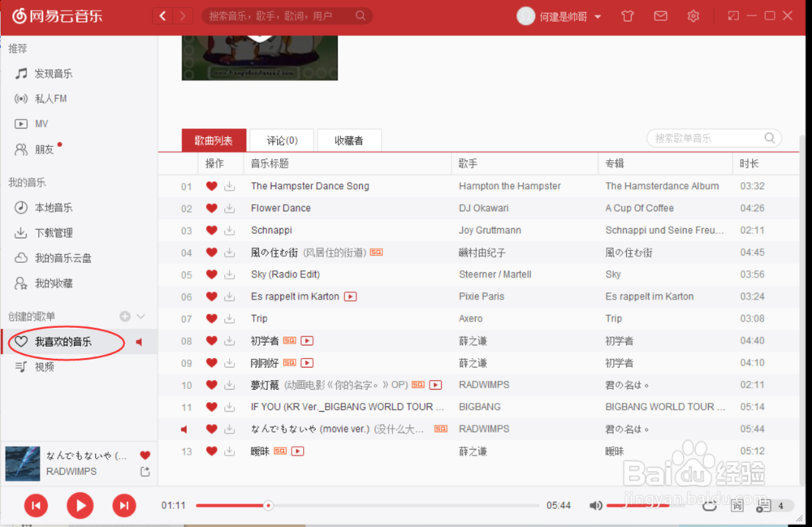The height and width of the screenshot is (527, 812).
Task: Click the top search music field
Action: tap(285, 16)
